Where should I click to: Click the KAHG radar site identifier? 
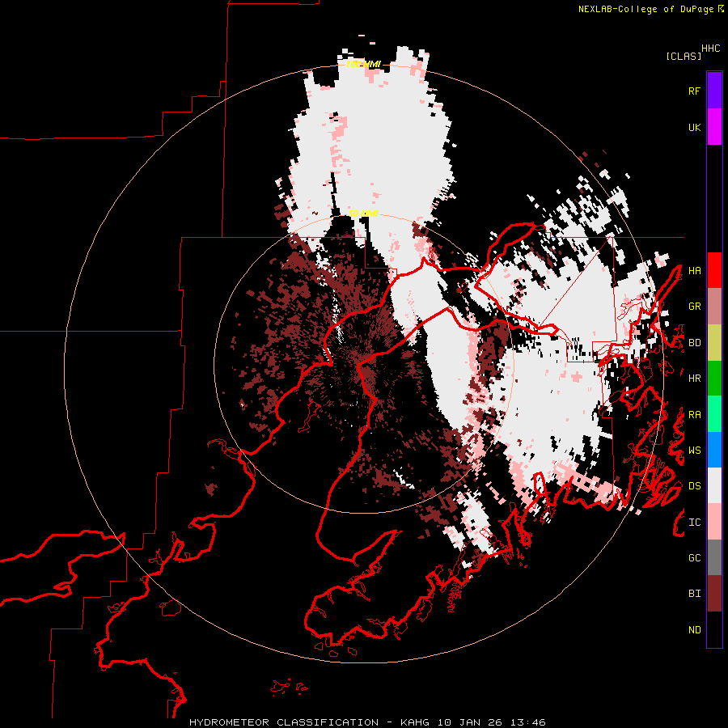pyautogui.click(x=416, y=722)
